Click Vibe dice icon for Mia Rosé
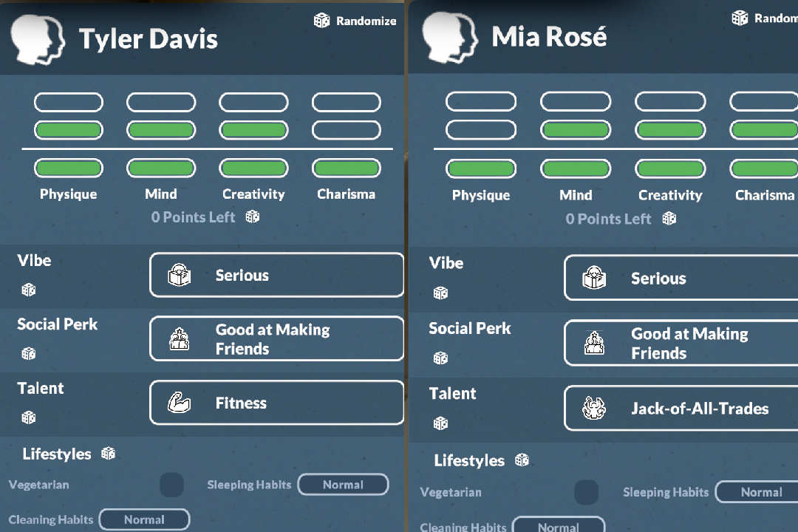 (x=440, y=293)
